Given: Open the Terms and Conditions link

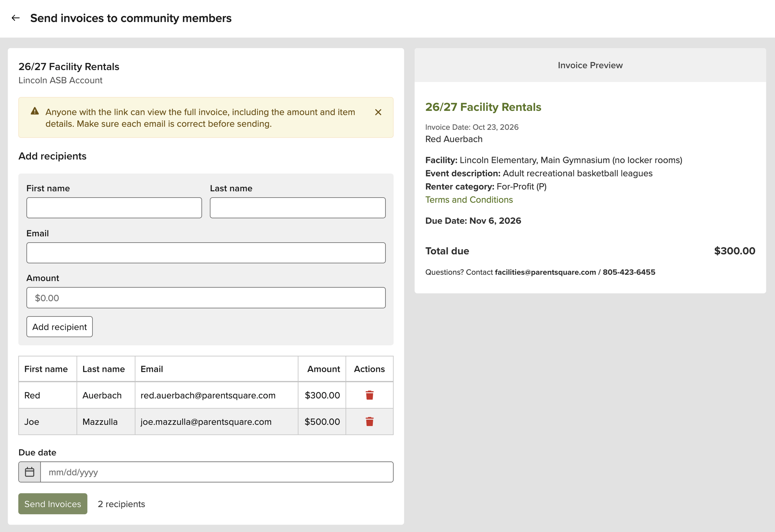Looking at the screenshot, I should [x=469, y=200].
